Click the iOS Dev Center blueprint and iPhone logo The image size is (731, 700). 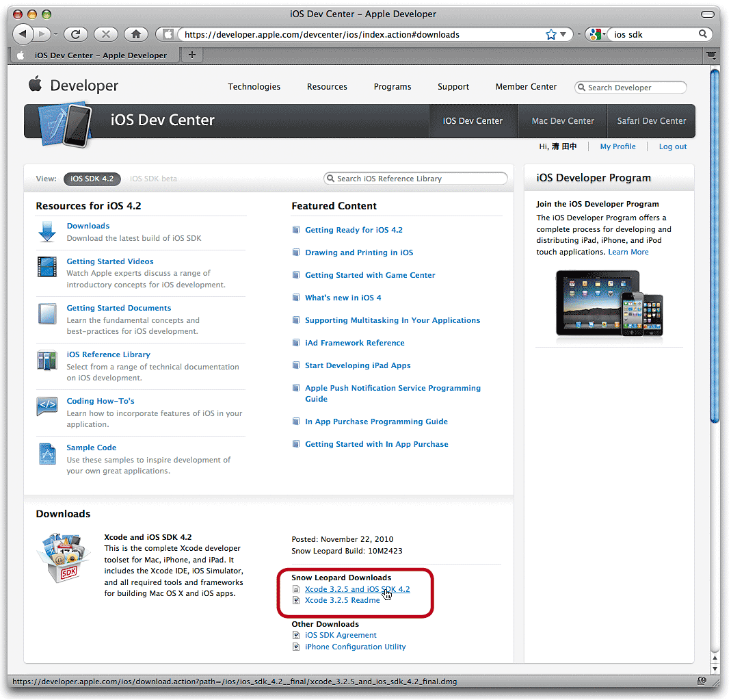coord(65,125)
